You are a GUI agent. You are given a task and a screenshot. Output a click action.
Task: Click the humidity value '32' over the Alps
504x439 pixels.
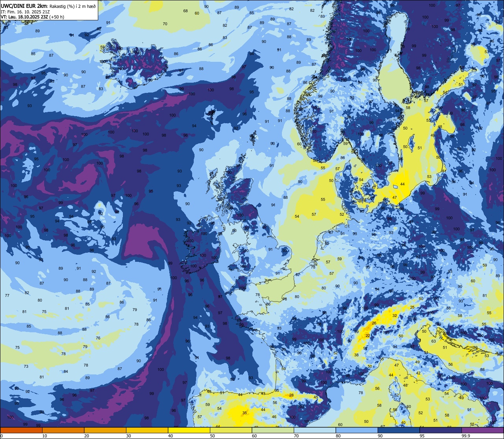point(395,315)
